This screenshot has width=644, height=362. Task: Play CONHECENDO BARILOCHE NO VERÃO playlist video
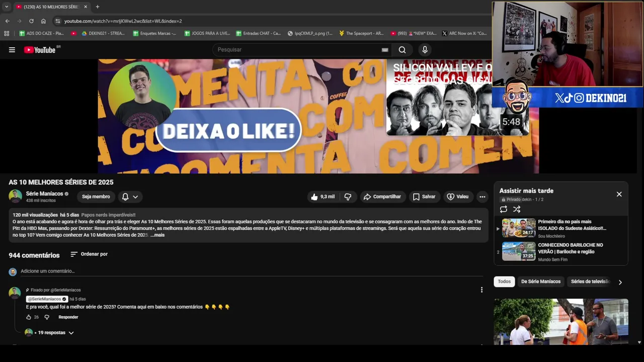pos(561,251)
